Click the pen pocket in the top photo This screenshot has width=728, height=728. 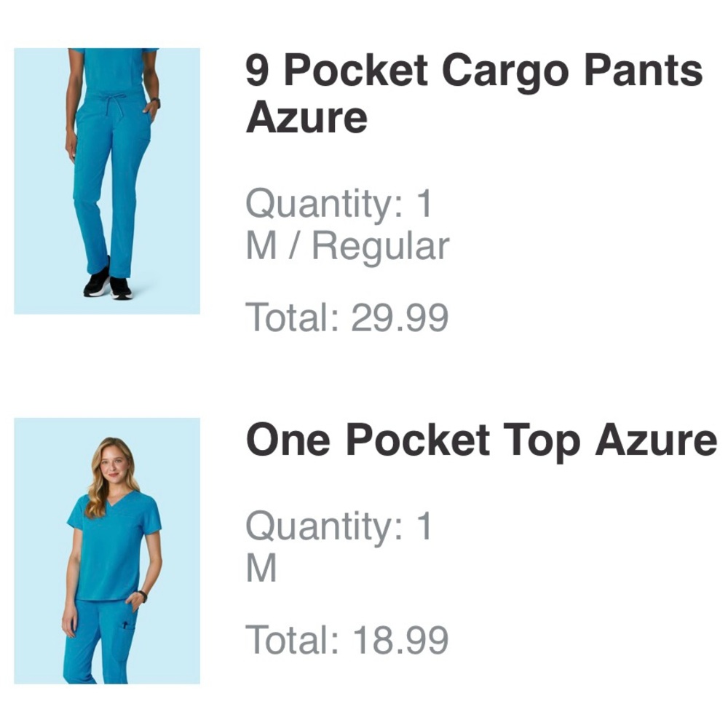125,625
